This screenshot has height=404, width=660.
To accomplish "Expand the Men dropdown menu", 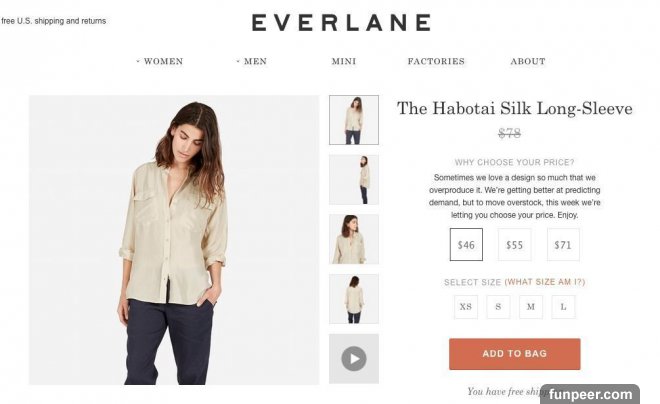I will (251, 61).
